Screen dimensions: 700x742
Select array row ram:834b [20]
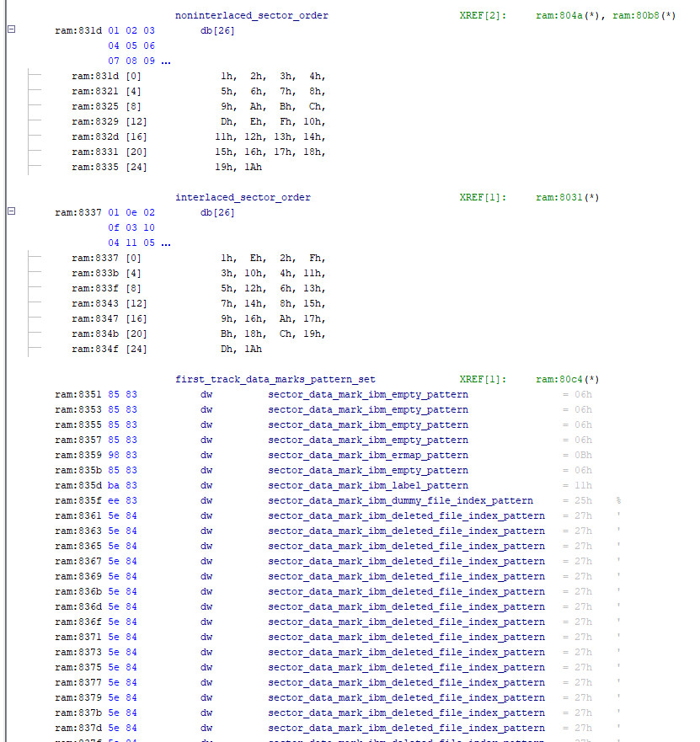[x=198, y=334]
